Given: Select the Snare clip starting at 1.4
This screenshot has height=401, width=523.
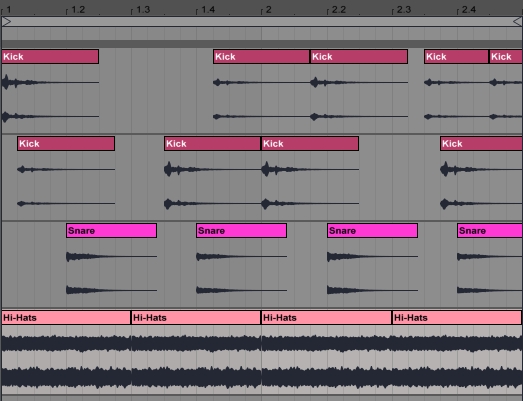Looking at the screenshot, I should [x=241, y=231].
